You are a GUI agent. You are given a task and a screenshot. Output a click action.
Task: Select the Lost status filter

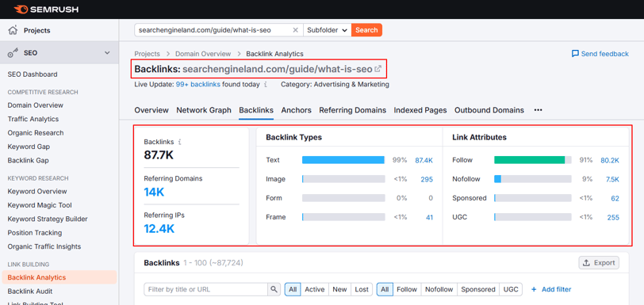tap(362, 289)
